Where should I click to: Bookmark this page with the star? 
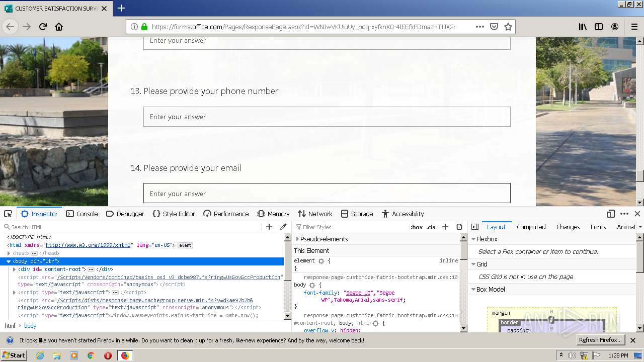pos(508,27)
